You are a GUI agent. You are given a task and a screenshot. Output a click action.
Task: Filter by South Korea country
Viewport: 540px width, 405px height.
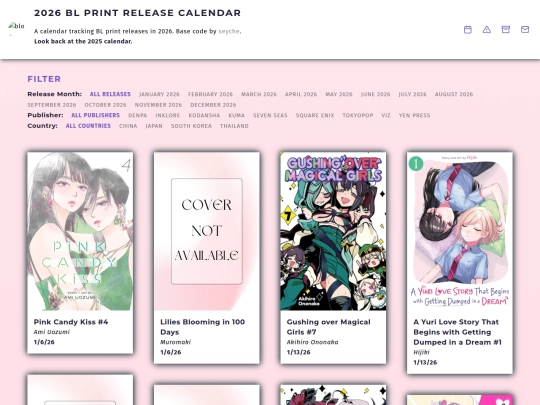coord(191,126)
